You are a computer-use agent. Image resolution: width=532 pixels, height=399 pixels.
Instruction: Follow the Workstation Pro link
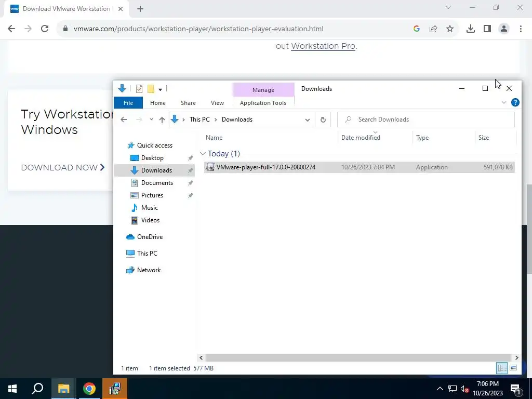(x=323, y=46)
